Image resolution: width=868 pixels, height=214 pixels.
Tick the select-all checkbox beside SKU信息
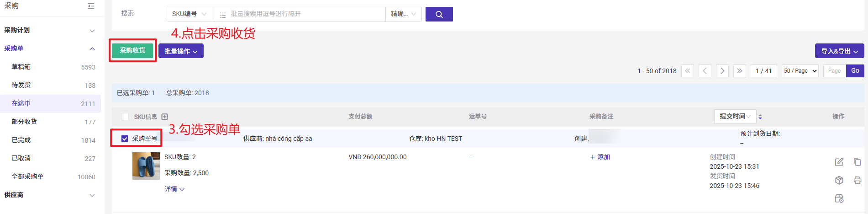click(x=125, y=117)
